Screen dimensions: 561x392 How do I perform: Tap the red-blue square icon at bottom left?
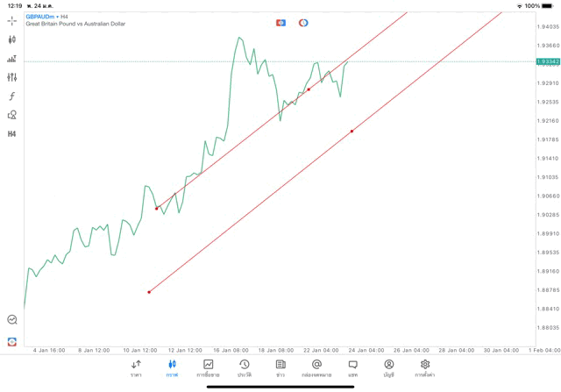tap(12, 341)
